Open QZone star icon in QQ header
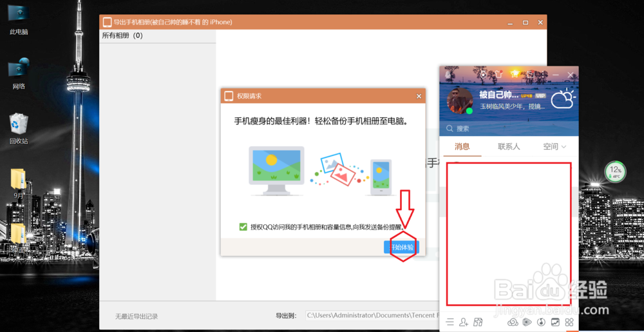The width and height of the screenshot is (644, 332). (x=514, y=74)
